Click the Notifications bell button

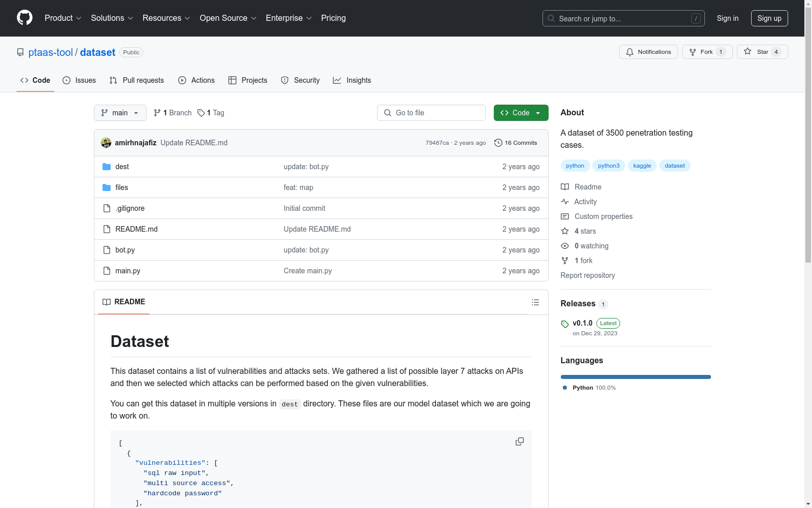[648, 52]
